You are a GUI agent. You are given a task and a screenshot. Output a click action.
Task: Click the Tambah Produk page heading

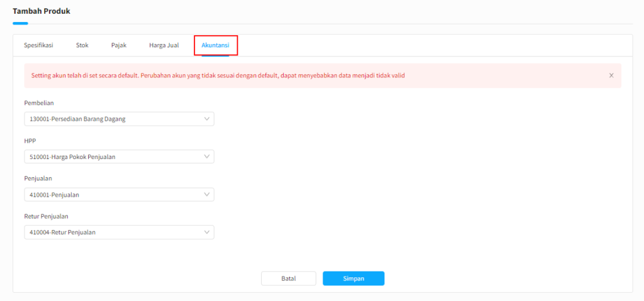pos(42,11)
